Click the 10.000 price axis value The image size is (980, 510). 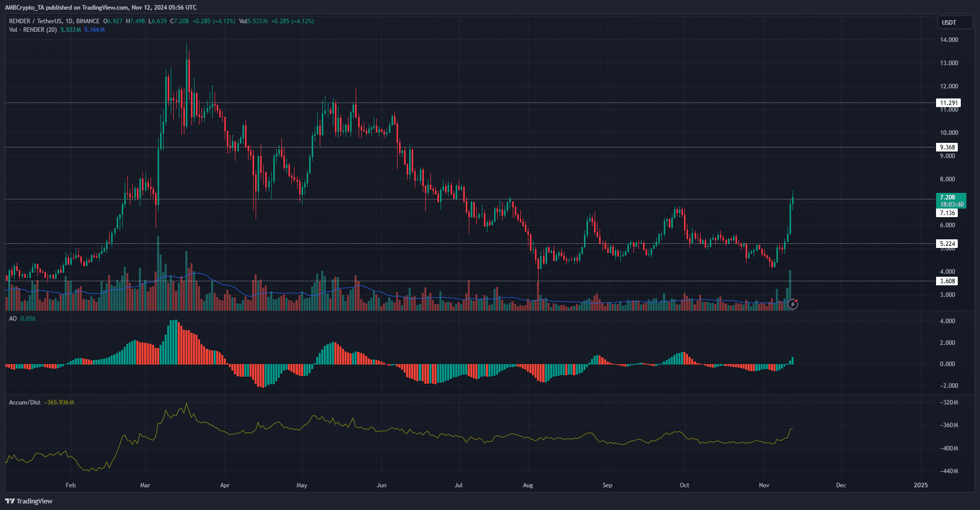[x=949, y=133]
